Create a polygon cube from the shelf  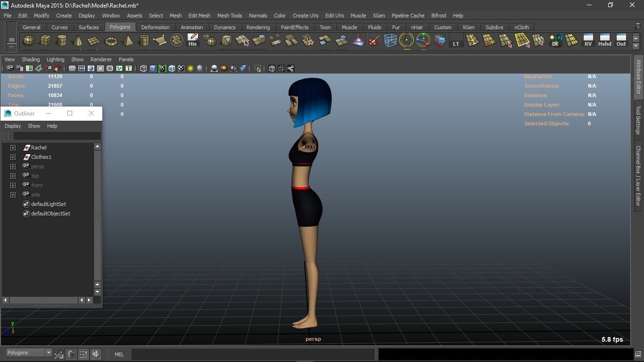[45, 41]
